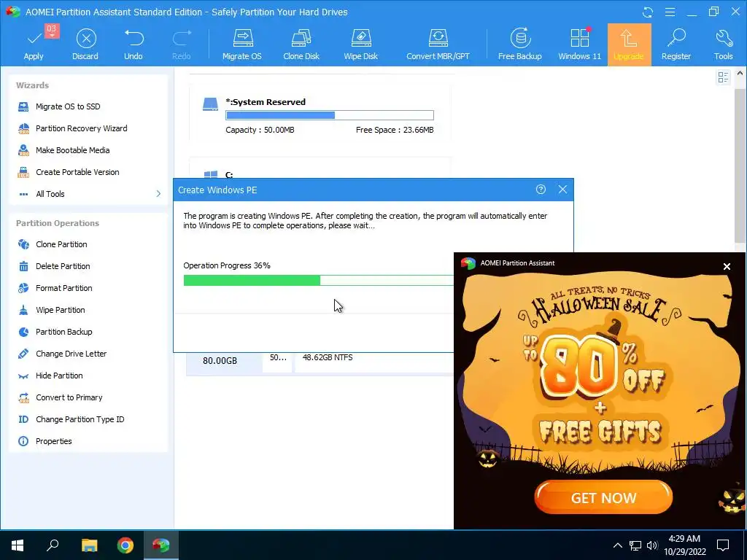Open the hamburger menu in the title bar
Screen dimensions: 747x560
670,12
